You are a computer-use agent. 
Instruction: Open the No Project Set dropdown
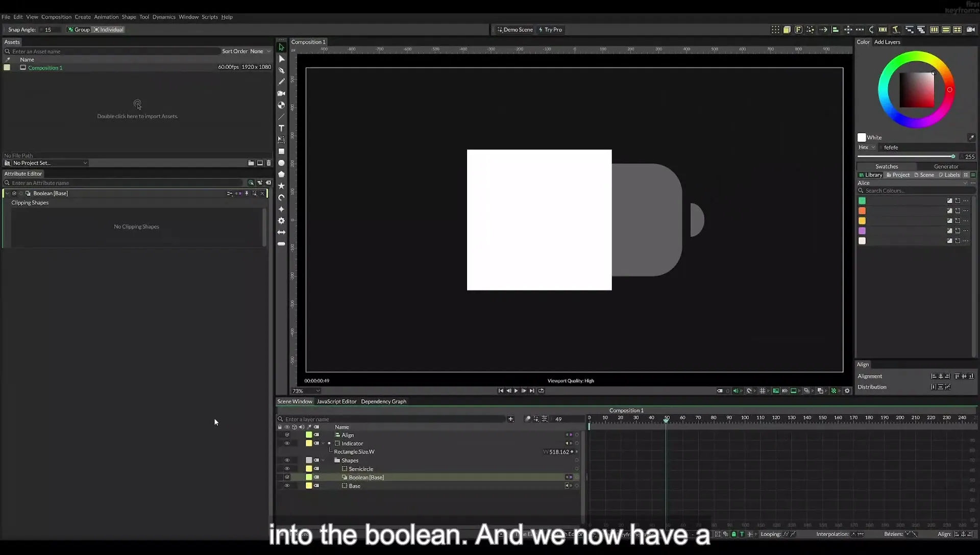coord(50,163)
